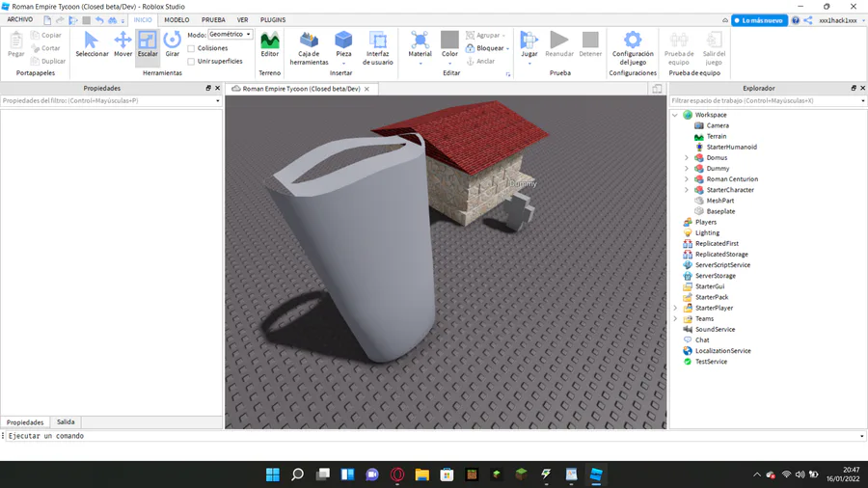
Task: Open Windows Start menu on taskbar
Action: [x=272, y=474]
